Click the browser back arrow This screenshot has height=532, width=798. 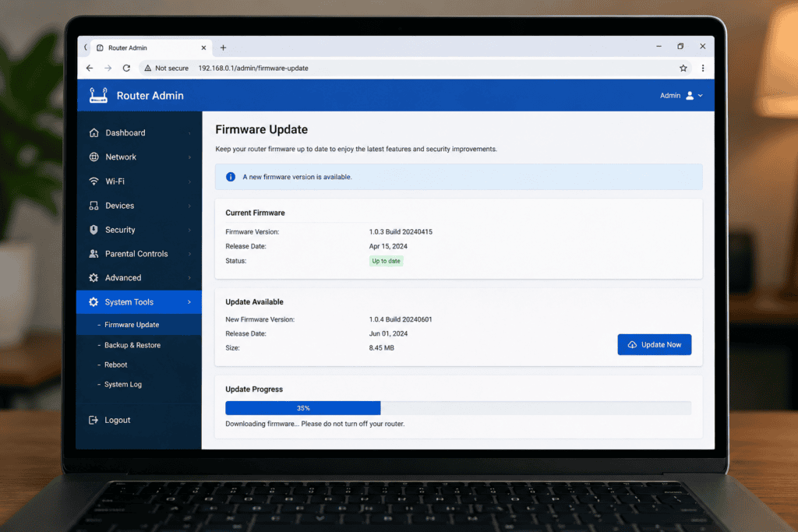[90, 68]
